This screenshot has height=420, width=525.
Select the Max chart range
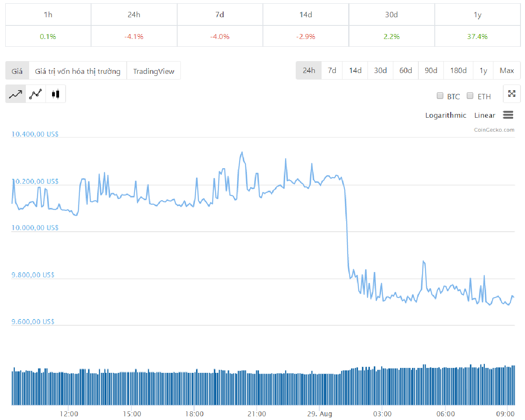pos(507,70)
